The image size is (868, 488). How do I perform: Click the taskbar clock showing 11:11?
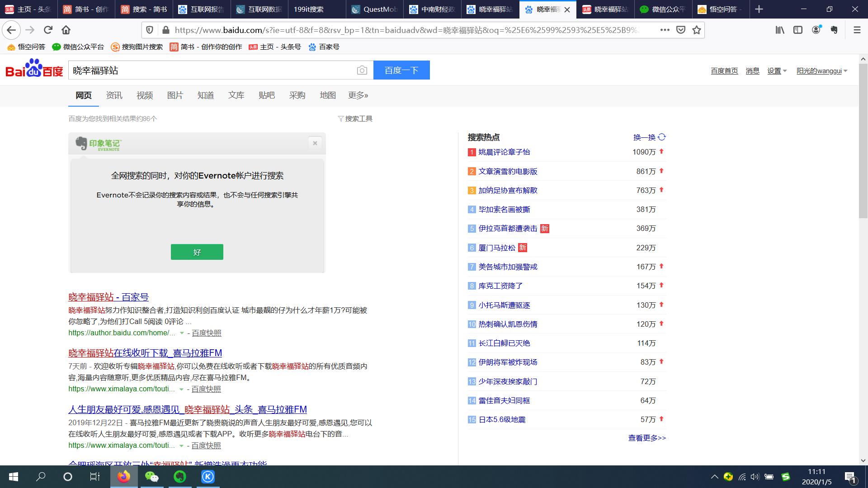[x=816, y=477]
